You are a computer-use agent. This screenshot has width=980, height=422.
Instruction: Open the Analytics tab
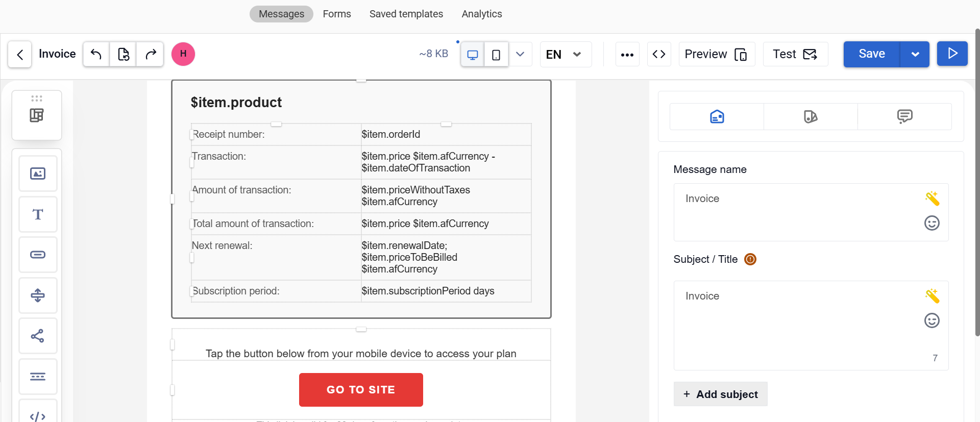[482, 14]
